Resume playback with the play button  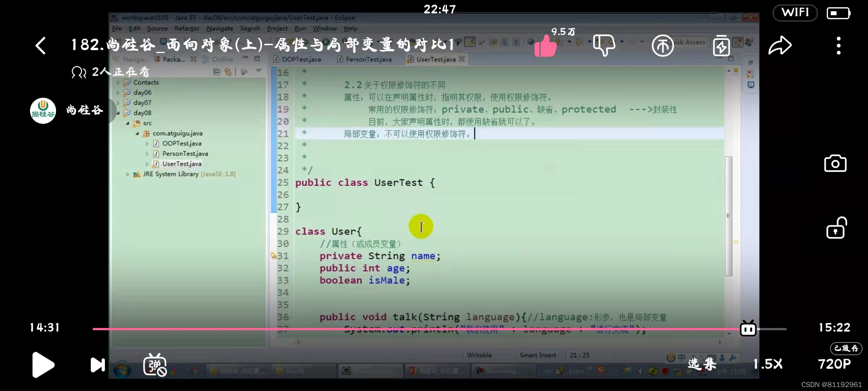click(43, 365)
